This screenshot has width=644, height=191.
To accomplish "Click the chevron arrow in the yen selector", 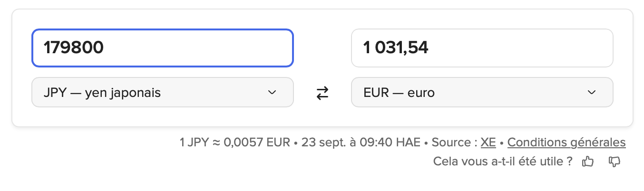I will [x=272, y=93].
